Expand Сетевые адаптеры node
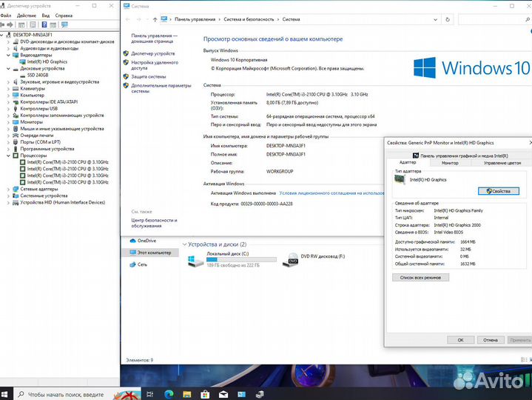 pyautogui.click(x=8, y=189)
